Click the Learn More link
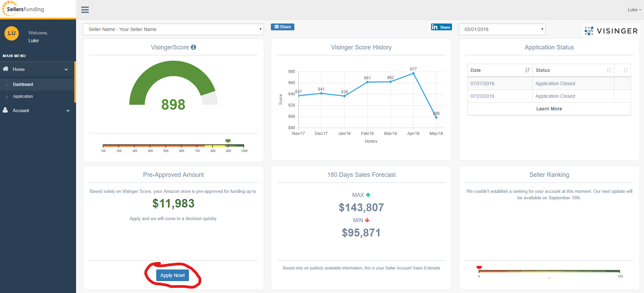 tap(549, 109)
